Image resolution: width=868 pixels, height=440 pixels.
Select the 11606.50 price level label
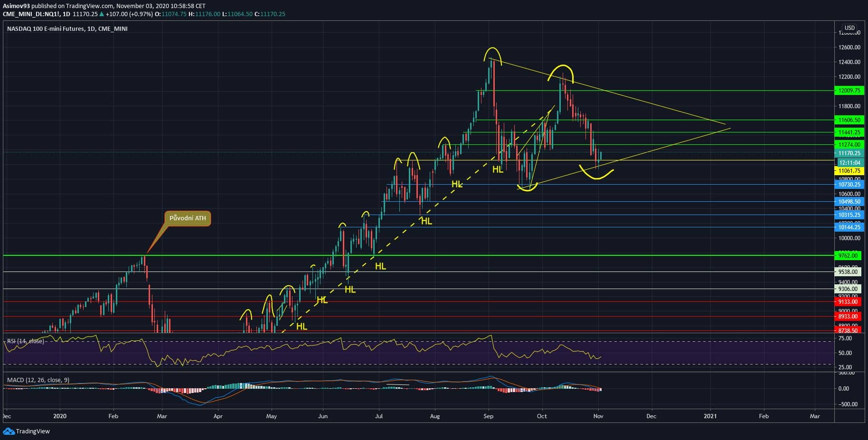click(x=849, y=121)
